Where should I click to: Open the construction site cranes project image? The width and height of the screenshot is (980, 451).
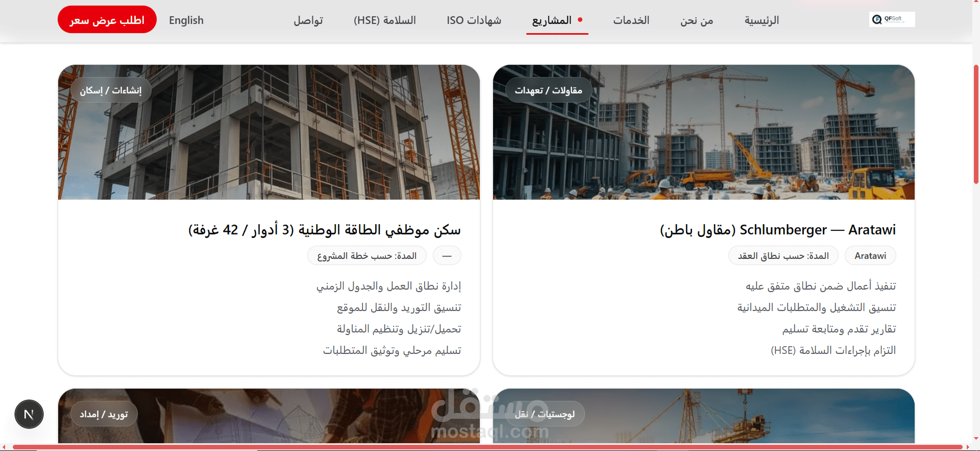tap(704, 132)
